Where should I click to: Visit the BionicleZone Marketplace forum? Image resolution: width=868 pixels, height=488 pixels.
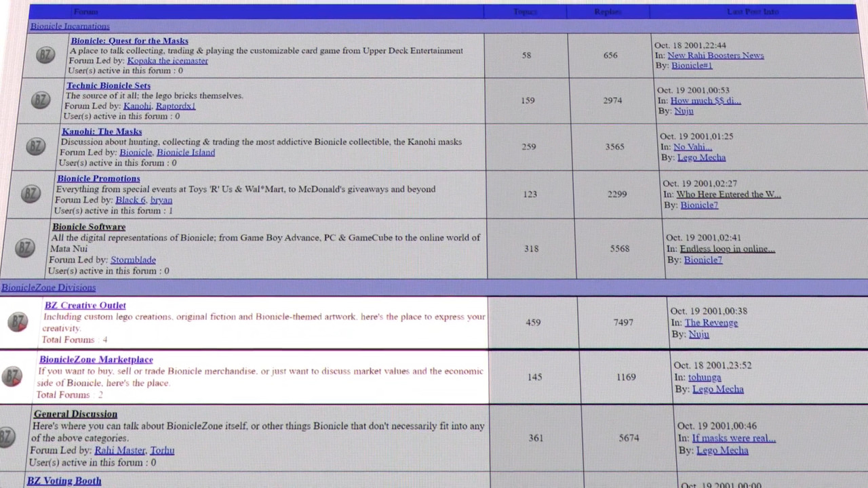coord(96,360)
